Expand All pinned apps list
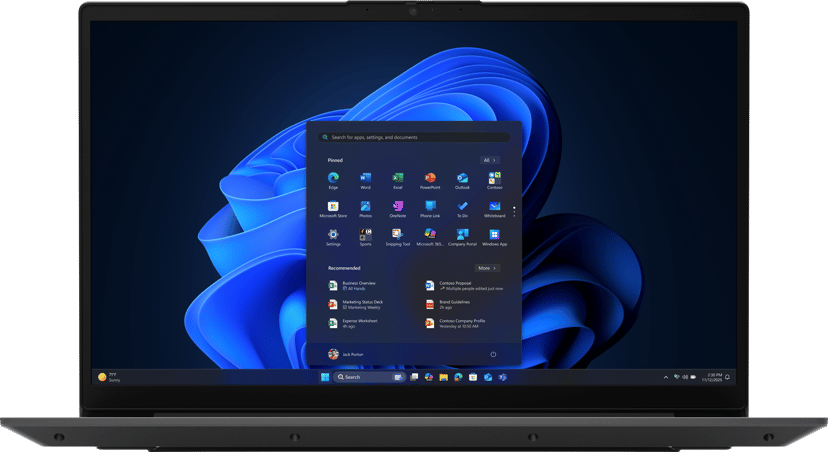This screenshot has height=452, width=828. (x=490, y=160)
